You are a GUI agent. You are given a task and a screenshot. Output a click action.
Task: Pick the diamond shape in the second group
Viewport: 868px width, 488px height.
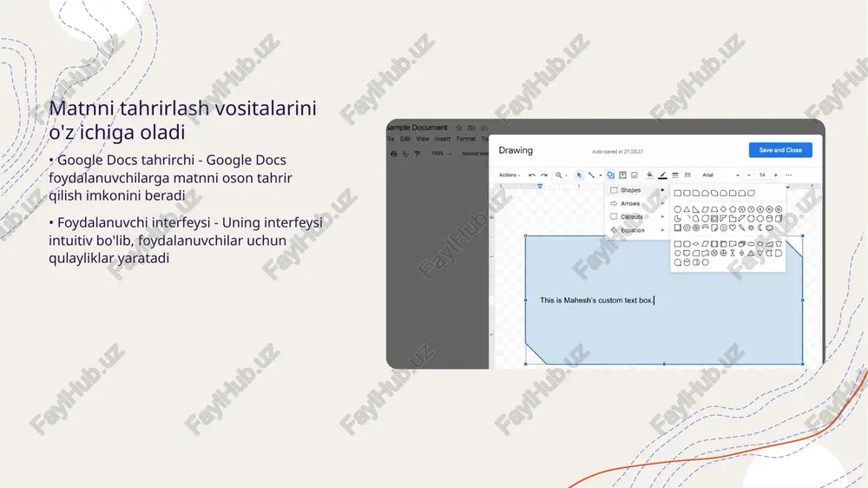[x=724, y=209]
